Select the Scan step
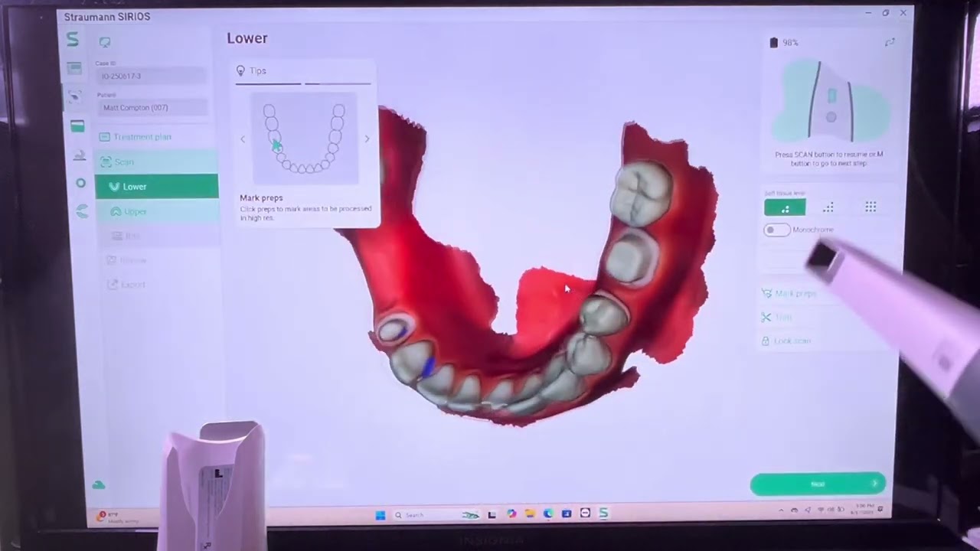 click(157, 161)
